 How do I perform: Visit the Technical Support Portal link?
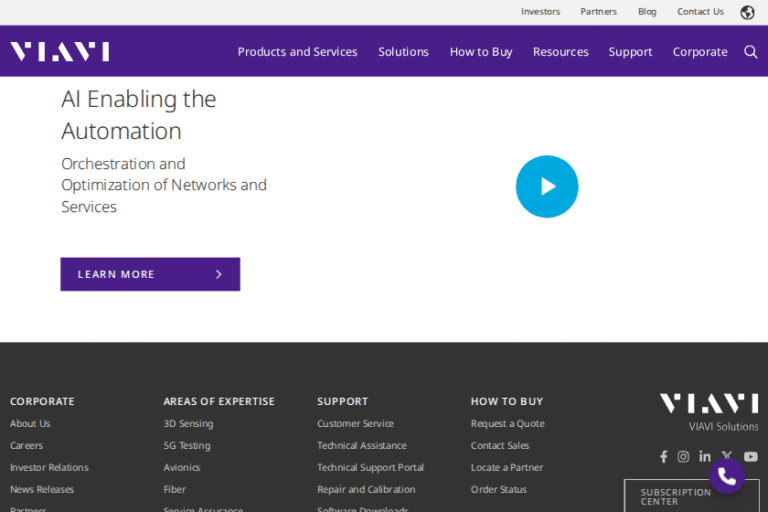coord(370,468)
